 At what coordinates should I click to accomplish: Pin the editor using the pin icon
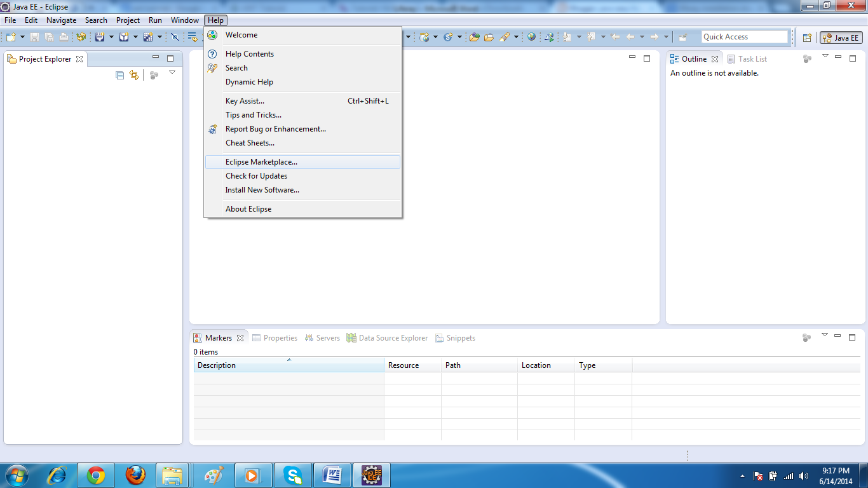683,37
